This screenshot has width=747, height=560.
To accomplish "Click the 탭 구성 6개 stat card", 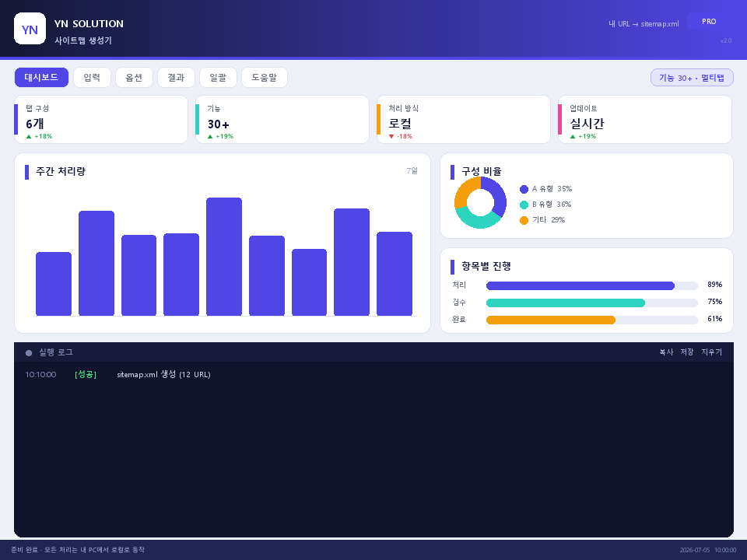I will click(x=101, y=120).
